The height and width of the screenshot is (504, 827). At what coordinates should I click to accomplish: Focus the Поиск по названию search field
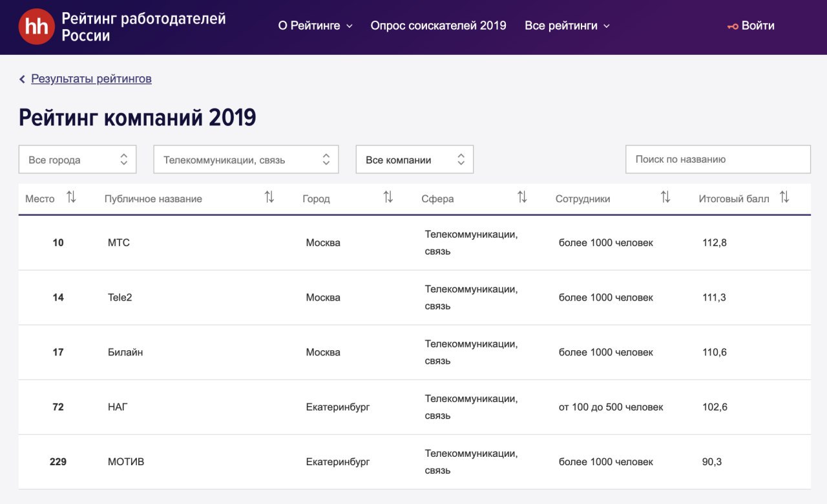pyautogui.click(x=718, y=160)
